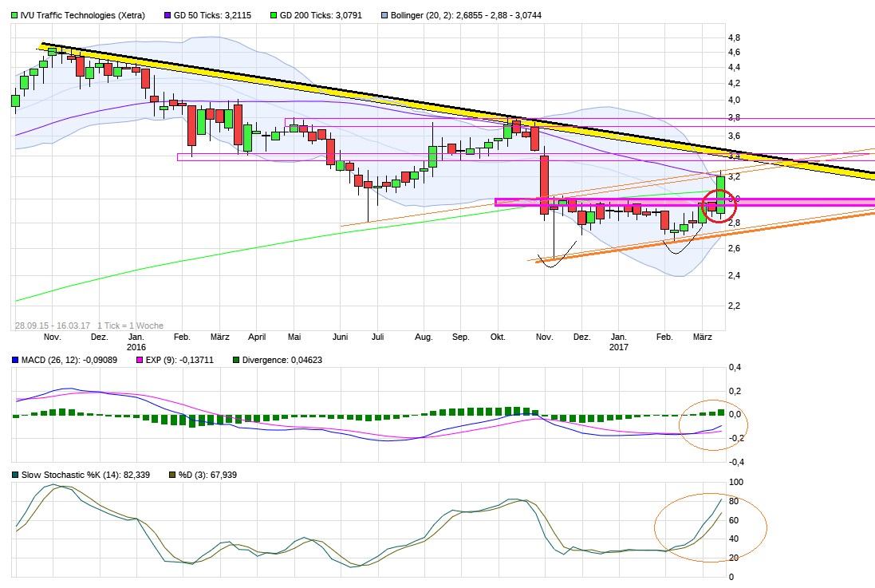Image resolution: width=875 pixels, height=588 pixels.
Task: Click the green Divergence legend square
Action: coord(236,360)
